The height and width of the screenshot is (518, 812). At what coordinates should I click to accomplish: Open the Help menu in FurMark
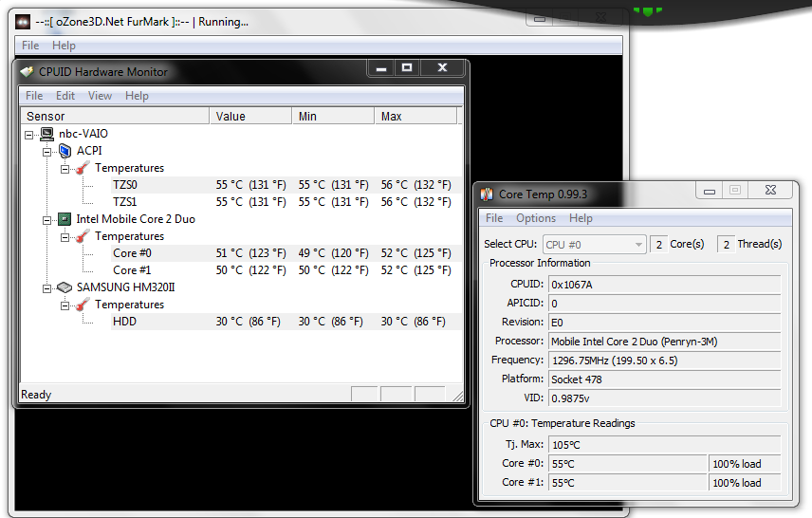coord(64,46)
